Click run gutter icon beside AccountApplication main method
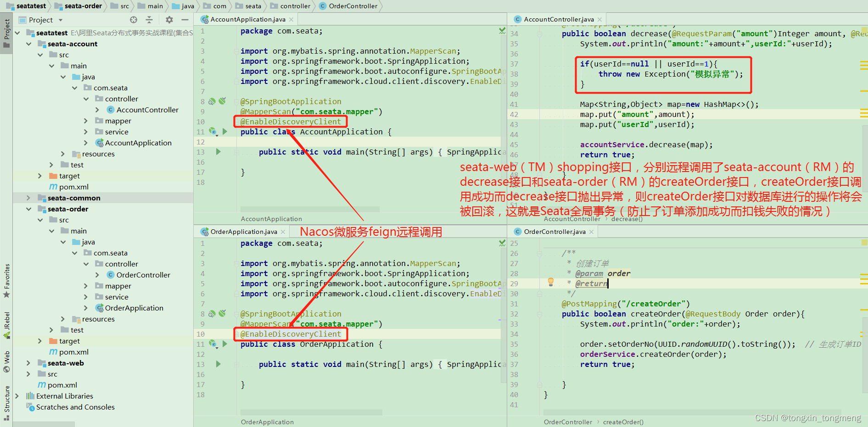This screenshot has width=868, height=427. tap(218, 152)
